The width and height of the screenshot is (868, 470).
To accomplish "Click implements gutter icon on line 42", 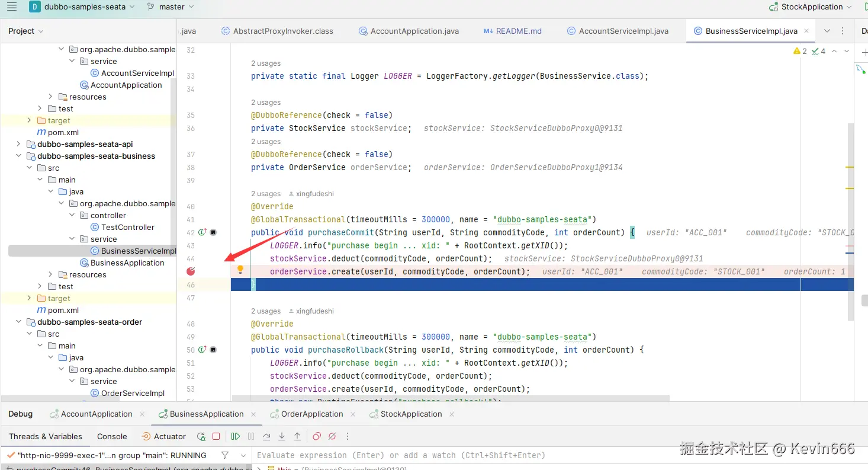I will (x=202, y=232).
